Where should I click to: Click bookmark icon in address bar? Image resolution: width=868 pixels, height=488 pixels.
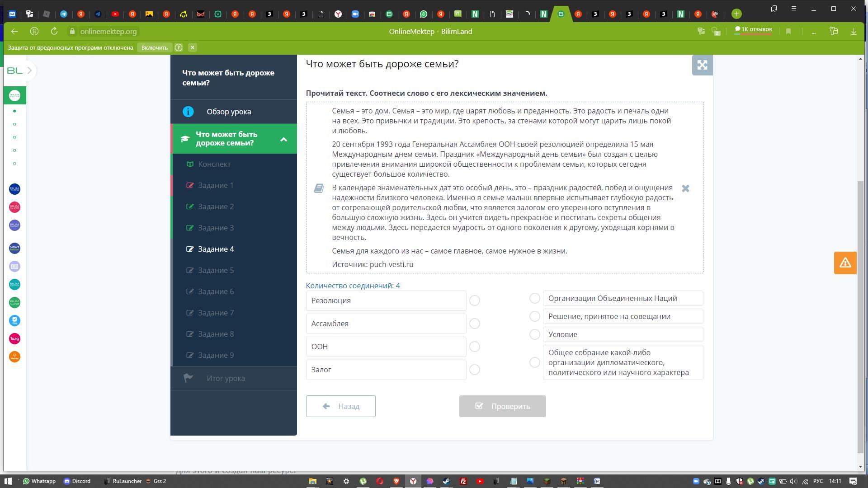click(x=788, y=31)
